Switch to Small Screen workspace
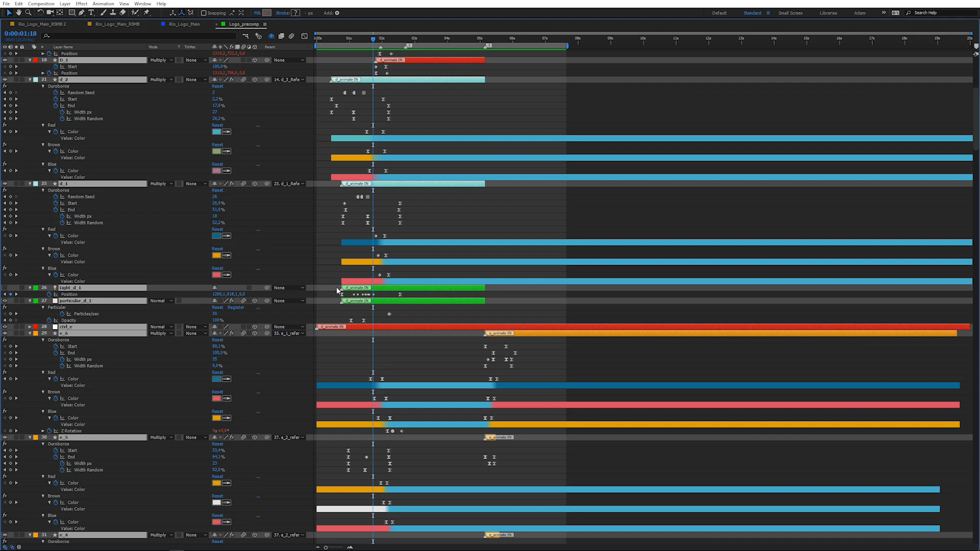 (x=790, y=13)
